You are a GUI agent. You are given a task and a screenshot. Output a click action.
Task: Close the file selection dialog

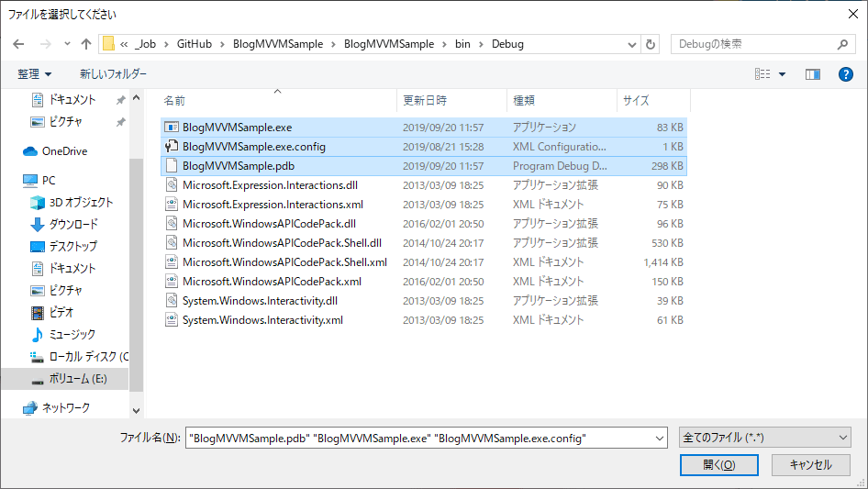pyautogui.click(x=853, y=14)
